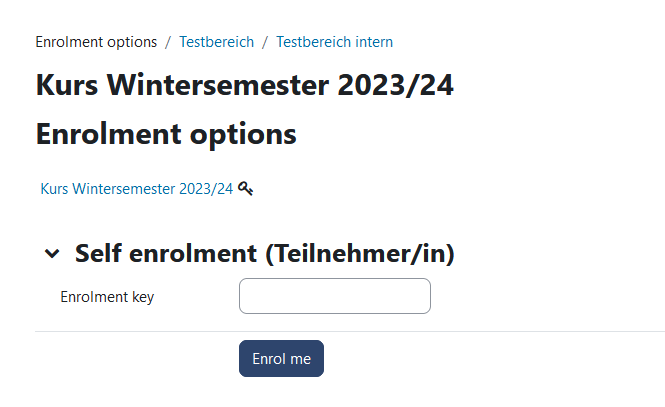
Task: Click the slash separator before Testbereich
Action: (x=168, y=42)
